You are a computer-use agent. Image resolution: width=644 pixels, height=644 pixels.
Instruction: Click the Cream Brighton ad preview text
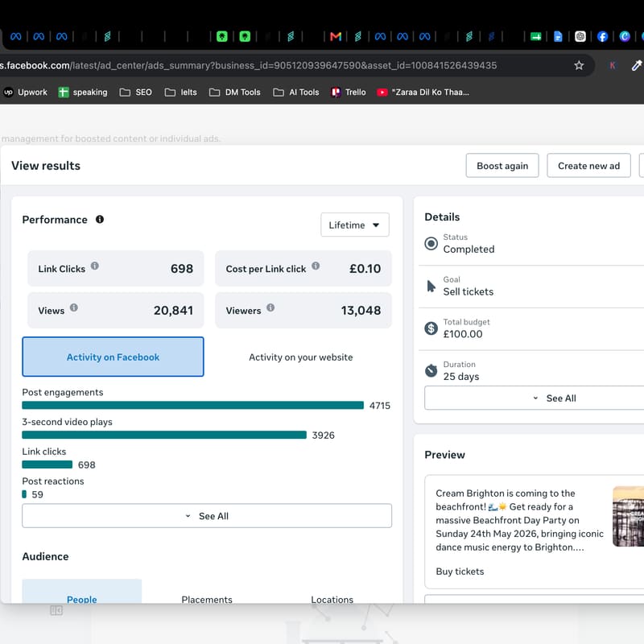tap(519, 520)
